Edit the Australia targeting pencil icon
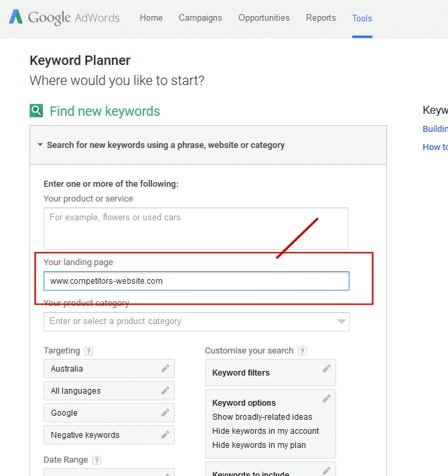 pos(165,368)
